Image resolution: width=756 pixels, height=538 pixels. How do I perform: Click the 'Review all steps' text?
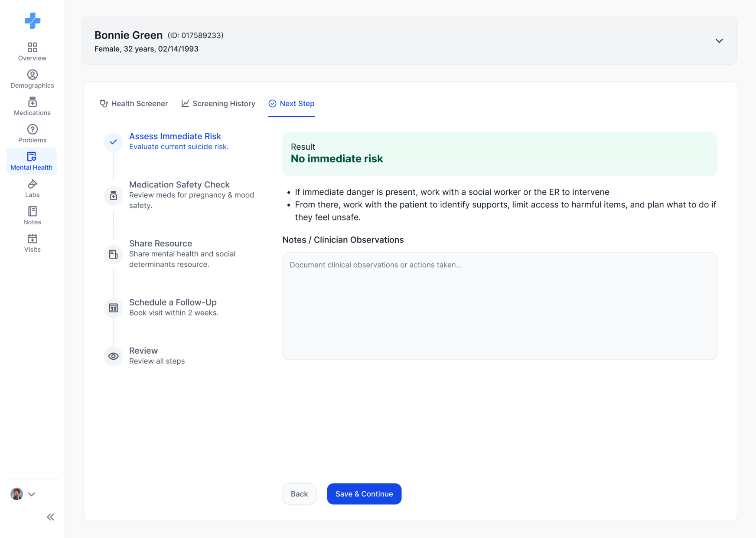(x=157, y=361)
